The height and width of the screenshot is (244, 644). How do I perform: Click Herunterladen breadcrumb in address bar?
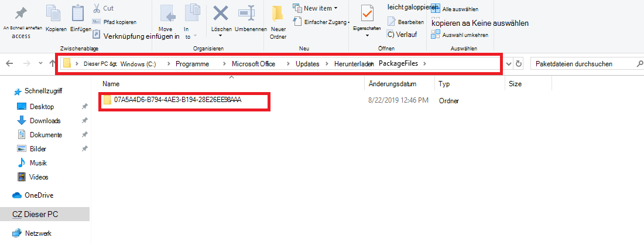[353, 64]
